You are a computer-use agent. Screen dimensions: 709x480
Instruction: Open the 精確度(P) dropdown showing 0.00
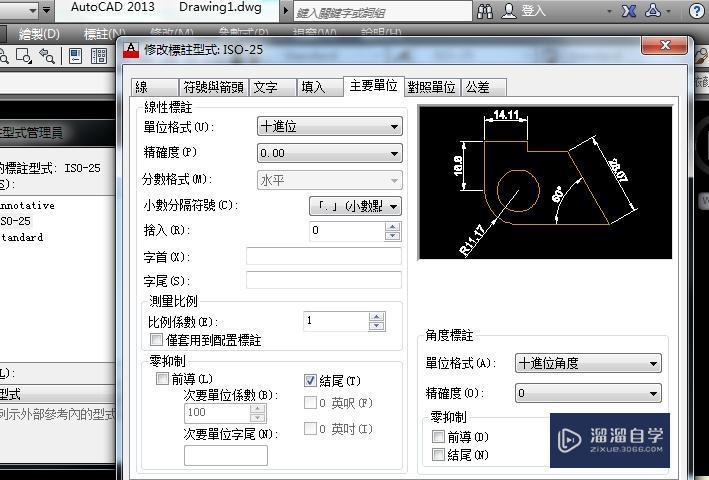click(x=329, y=153)
